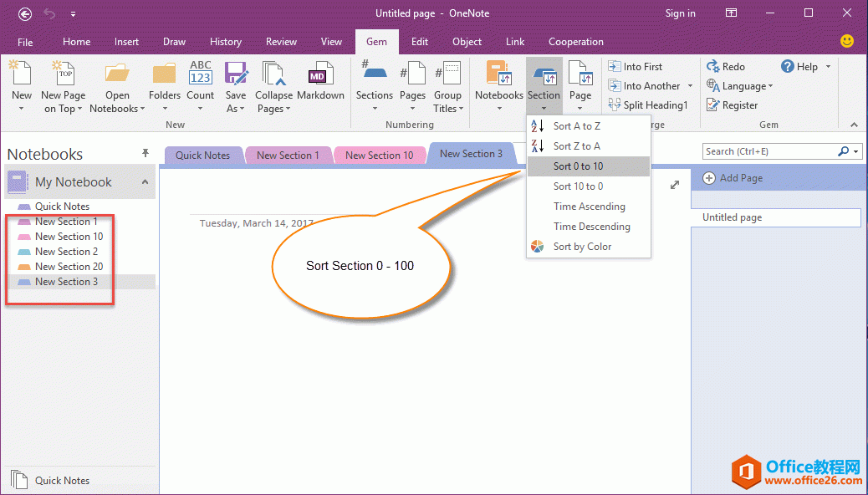
Task: Switch to the Cooperation ribbon tab
Action: pyautogui.click(x=575, y=41)
